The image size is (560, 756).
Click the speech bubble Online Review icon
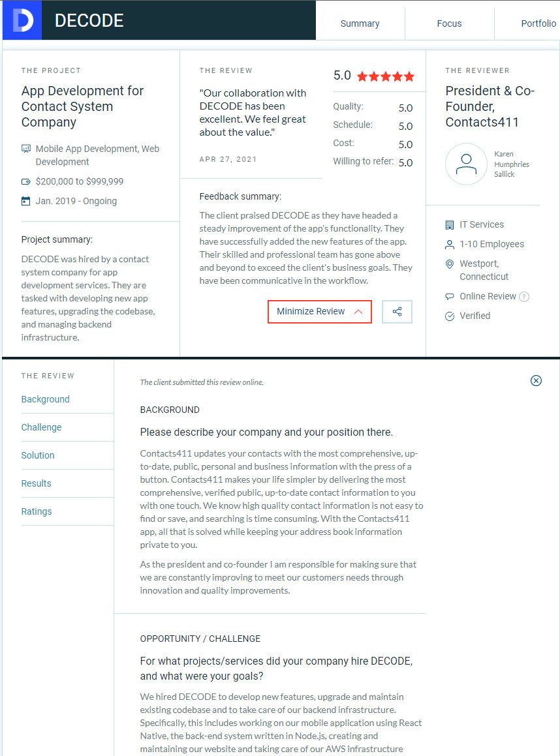[x=450, y=297]
